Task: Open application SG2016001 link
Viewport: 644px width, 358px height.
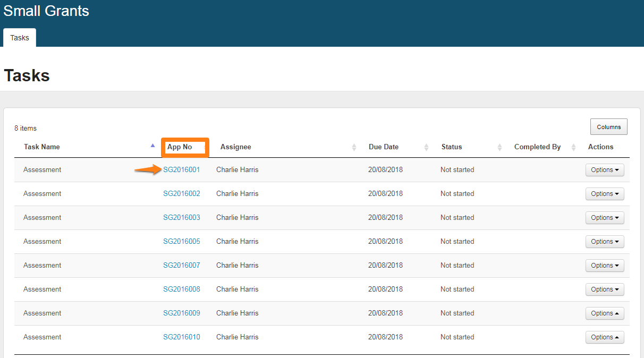Action: click(x=182, y=170)
